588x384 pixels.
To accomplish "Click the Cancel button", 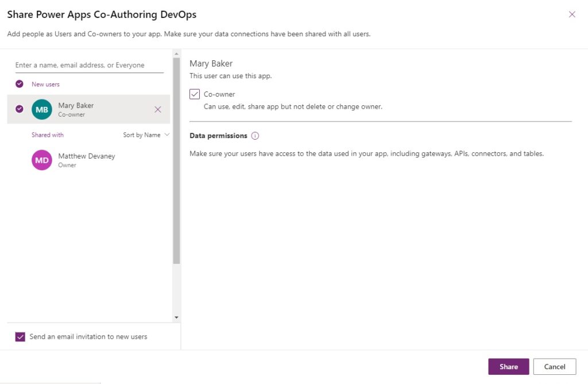I will point(555,367).
